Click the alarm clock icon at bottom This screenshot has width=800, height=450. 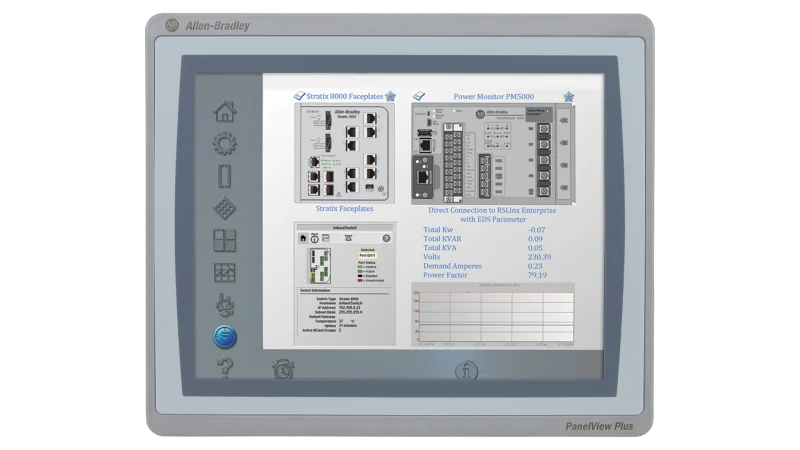click(283, 368)
